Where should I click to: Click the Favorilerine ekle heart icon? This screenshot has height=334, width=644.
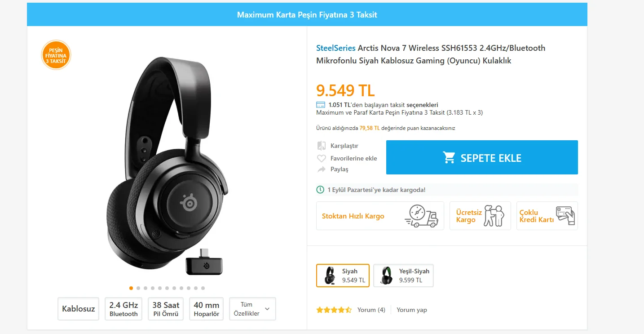[x=321, y=158]
